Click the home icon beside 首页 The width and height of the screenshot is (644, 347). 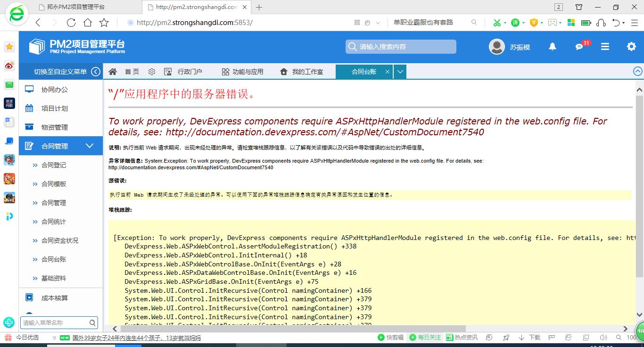(x=113, y=72)
